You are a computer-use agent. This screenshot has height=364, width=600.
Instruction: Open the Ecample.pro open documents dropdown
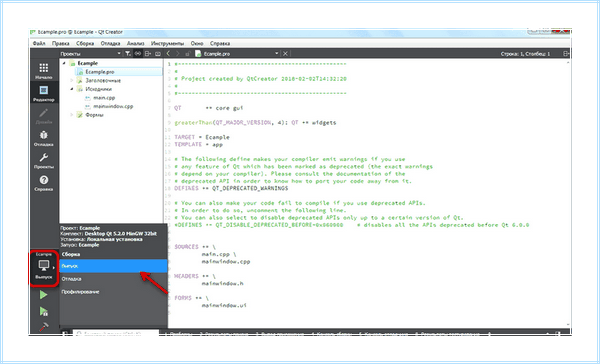pos(237,54)
